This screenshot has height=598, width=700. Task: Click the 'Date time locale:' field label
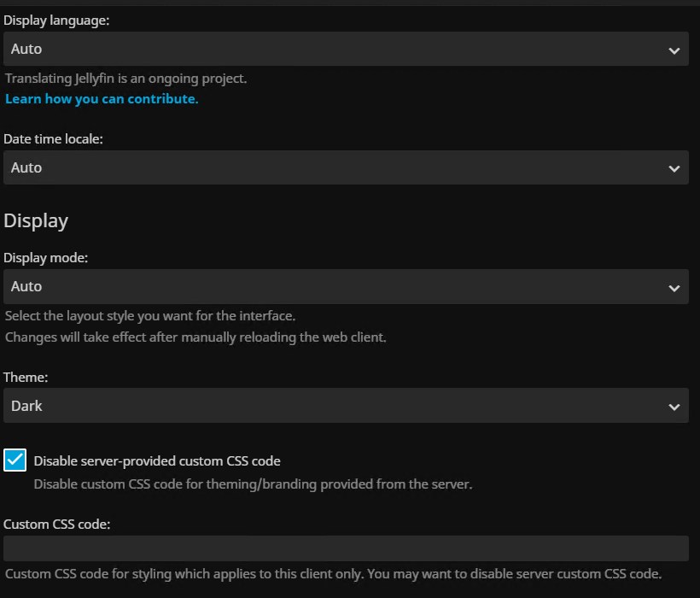pyautogui.click(x=53, y=138)
